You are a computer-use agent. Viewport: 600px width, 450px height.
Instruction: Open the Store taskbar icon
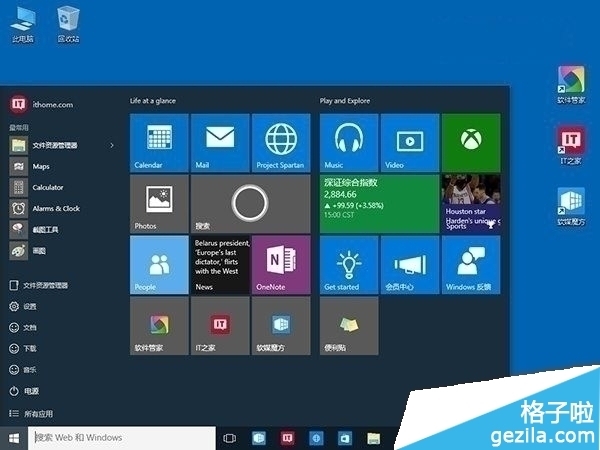click(345, 438)
